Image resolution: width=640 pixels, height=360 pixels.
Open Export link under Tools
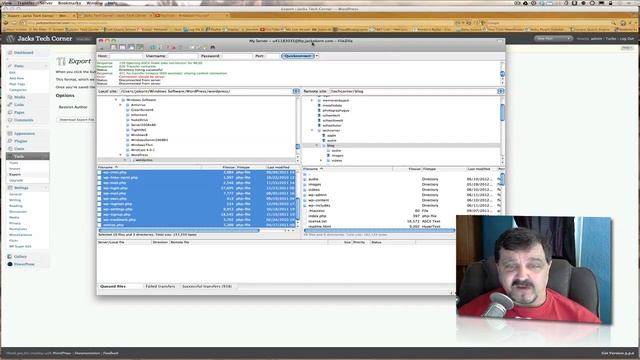tap(15, 175)
